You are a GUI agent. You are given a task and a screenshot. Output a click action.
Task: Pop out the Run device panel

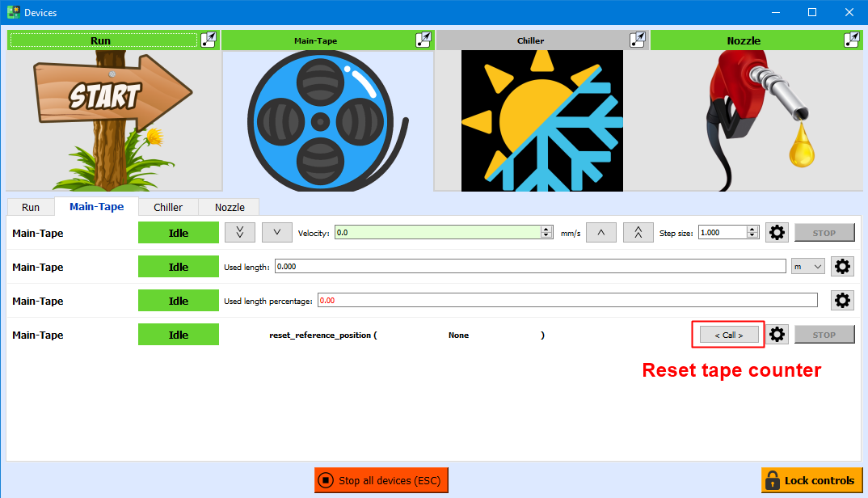click(x=209, y=40)
